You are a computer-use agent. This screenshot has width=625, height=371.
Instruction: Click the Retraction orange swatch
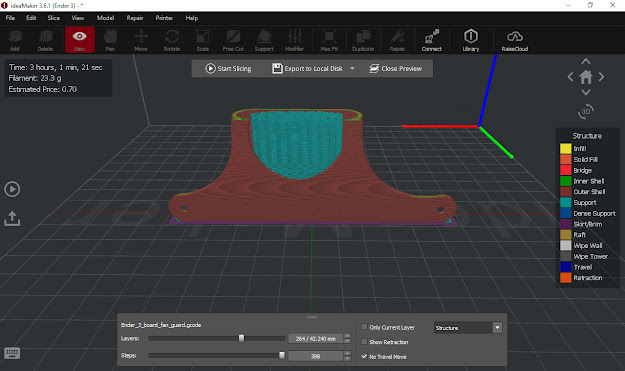(566, 278)
